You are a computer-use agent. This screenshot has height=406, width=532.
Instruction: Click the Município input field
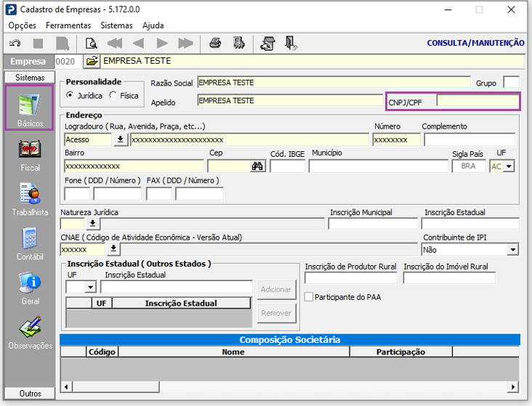coord(379,166)
